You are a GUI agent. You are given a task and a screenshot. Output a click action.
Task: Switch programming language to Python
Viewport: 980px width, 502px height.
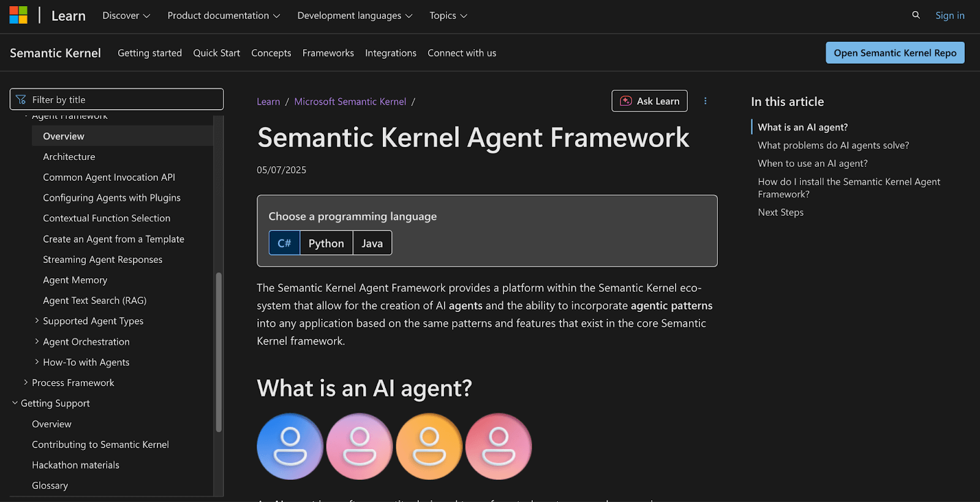326,243
